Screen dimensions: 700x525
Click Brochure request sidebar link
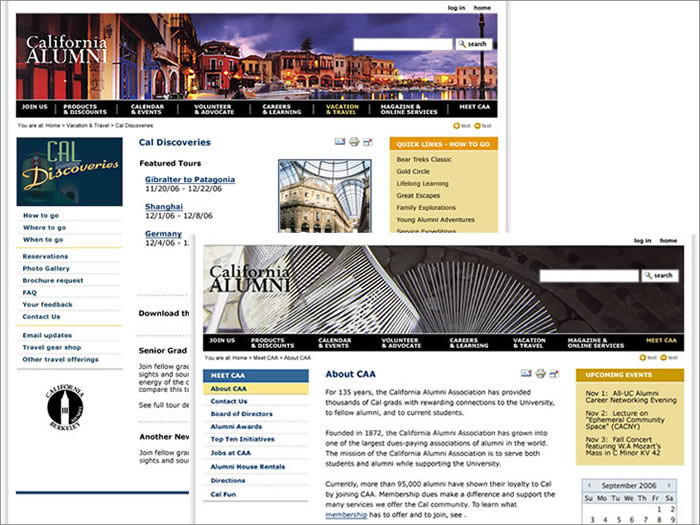pyautogui.click(x=53, y=281)
